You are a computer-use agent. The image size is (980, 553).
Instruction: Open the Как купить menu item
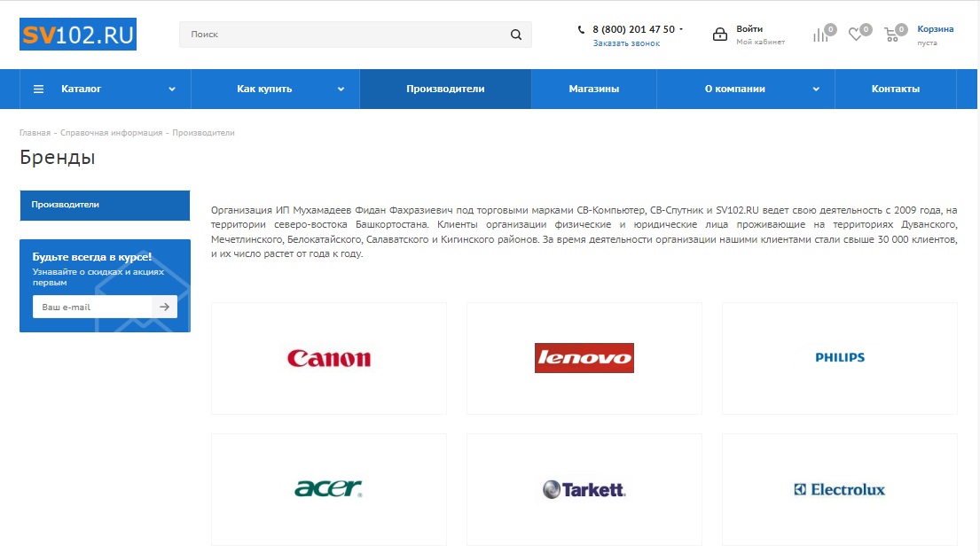point(264,89)
